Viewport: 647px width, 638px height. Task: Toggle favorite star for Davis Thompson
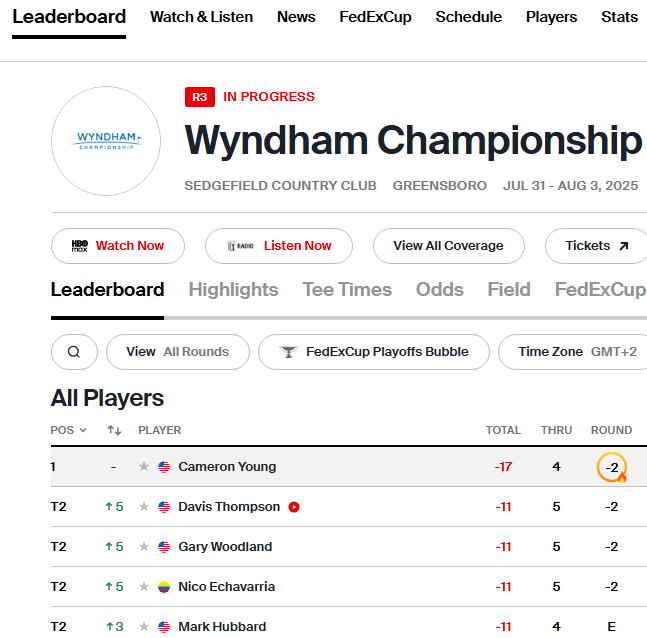(144, 507)
